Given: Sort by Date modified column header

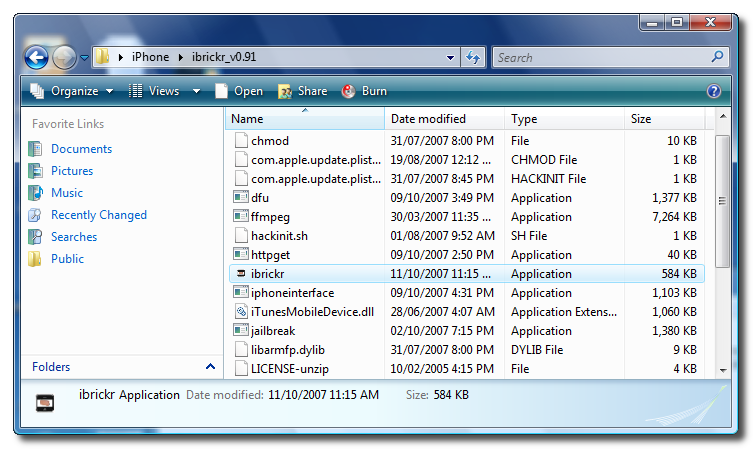Looking at the screenshot, I should point(428,119).
